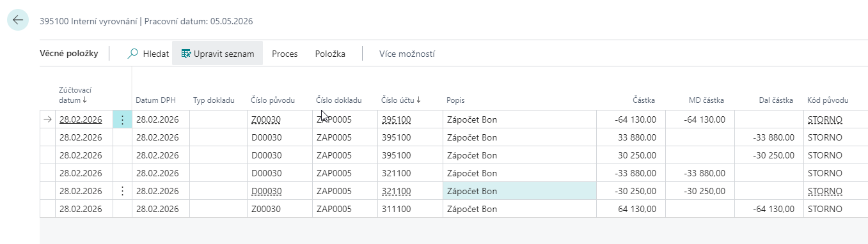Image resolution: width=868 pixels, height=244 pixels.
Task: Go back using the arrow button
Action: point(17,20)
